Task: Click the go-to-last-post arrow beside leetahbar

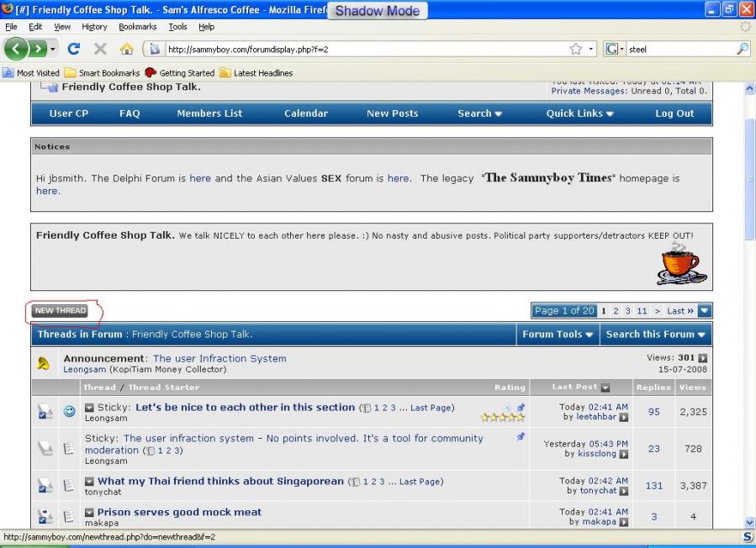Action: pos(623,418)
